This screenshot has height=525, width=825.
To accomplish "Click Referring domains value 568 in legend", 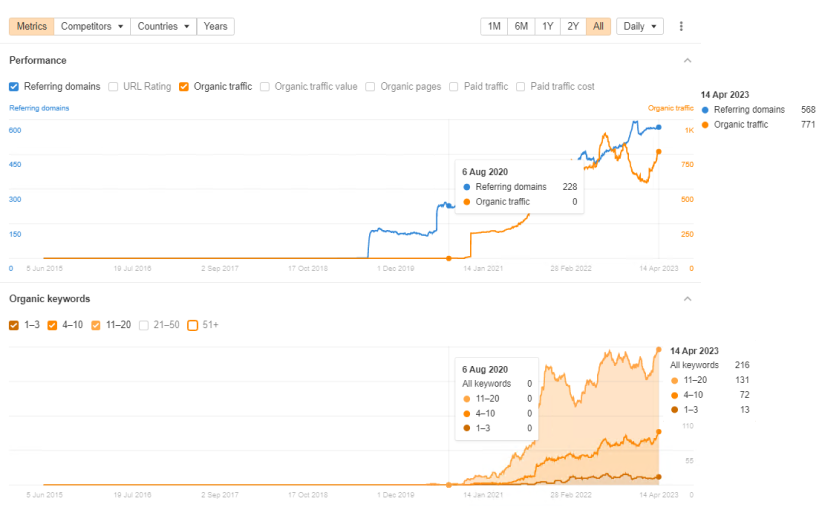I will (x=808, y=110).
